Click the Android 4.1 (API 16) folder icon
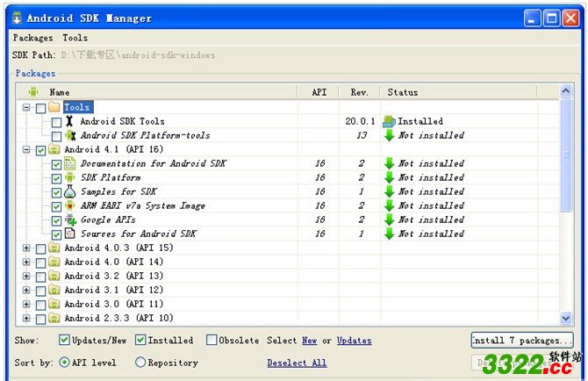Screen dimensions: 588x381 [54, 149]
